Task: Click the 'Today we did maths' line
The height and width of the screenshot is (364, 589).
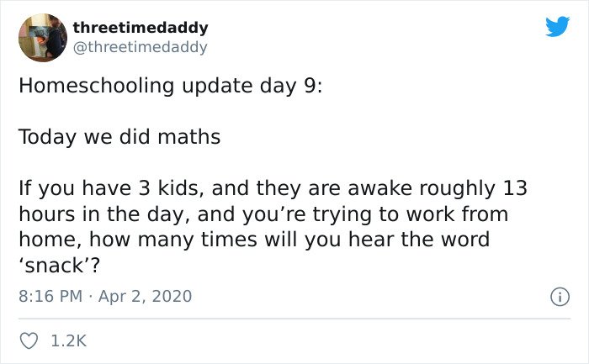Action: pos(119,137)
